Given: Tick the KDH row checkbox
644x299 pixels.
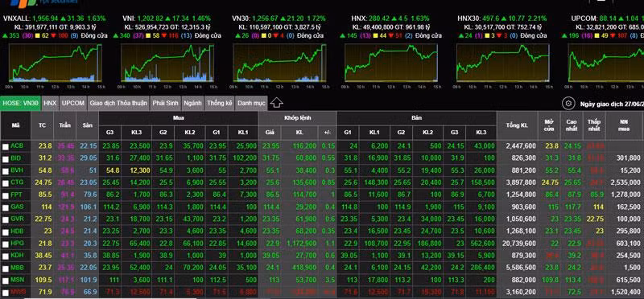Looking at the screenshot, I should pos(5,256).
